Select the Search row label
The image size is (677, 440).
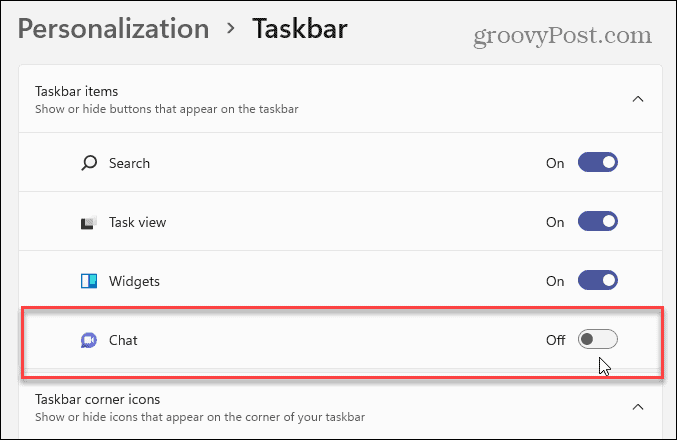[129, 163]
